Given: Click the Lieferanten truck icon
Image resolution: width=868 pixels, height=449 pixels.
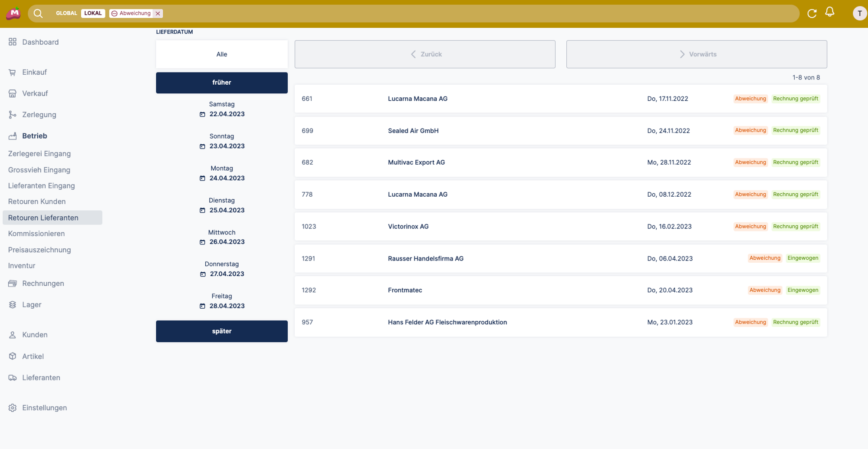Looking at the screenshot, I should (x=13, y=378).
